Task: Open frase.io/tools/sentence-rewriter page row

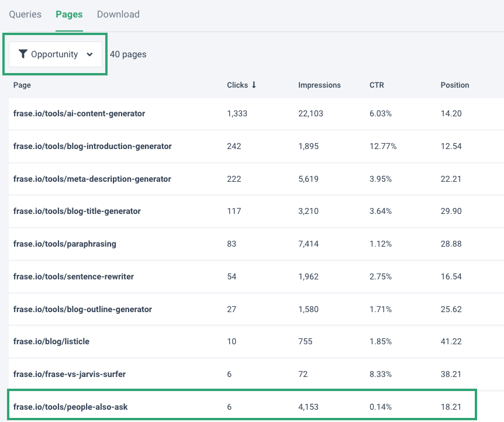Action: coord(256,276)
